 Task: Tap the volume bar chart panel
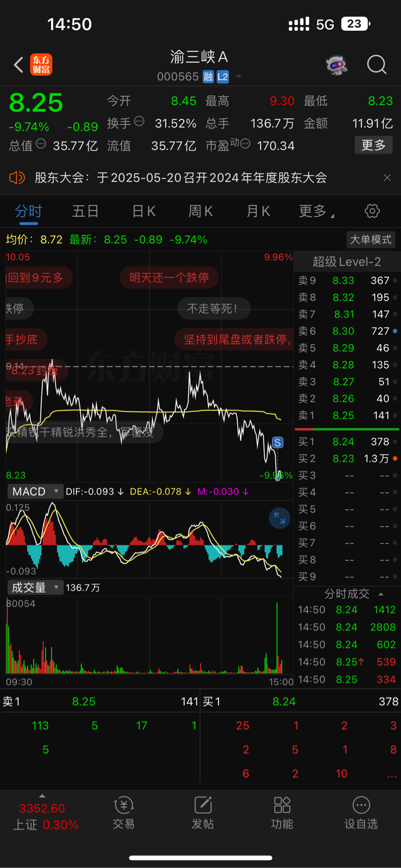coord(149,636)
